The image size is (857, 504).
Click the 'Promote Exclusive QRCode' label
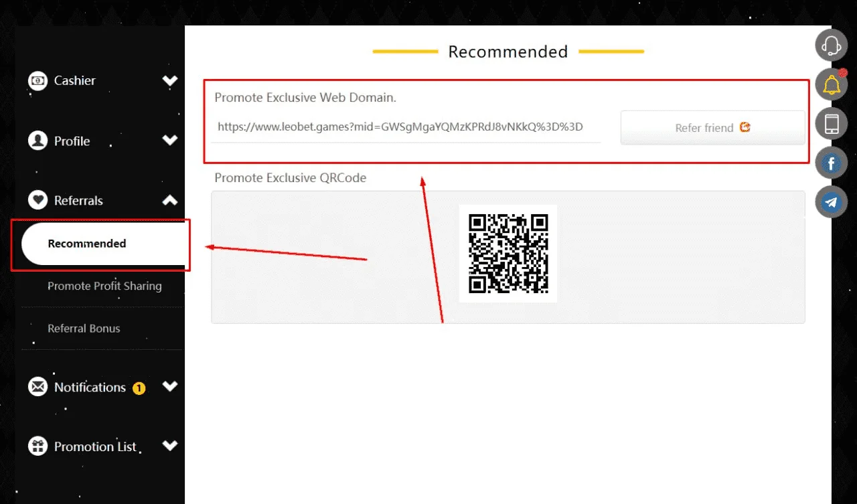(x=291, y=178)
